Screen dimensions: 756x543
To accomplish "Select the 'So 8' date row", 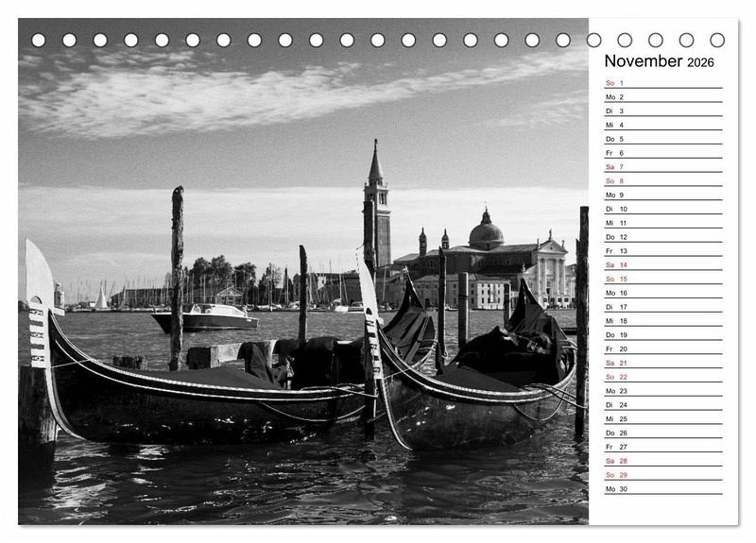I will point(663,180).
